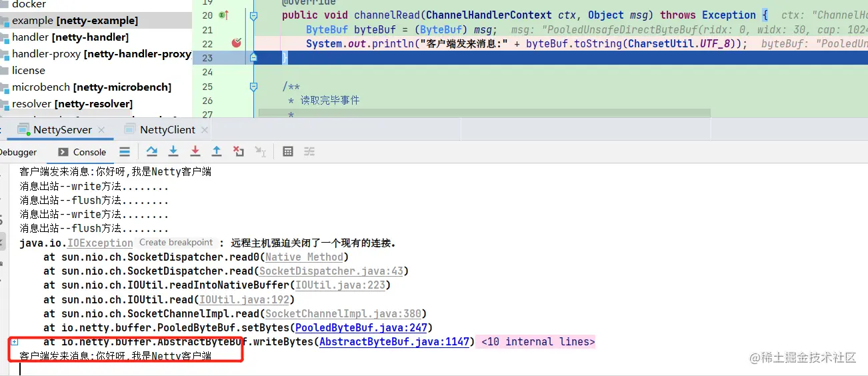Click the implements-method gutter icon on line 20
Viewport: 868px width, 376px height.
click(x=223, y=15)
